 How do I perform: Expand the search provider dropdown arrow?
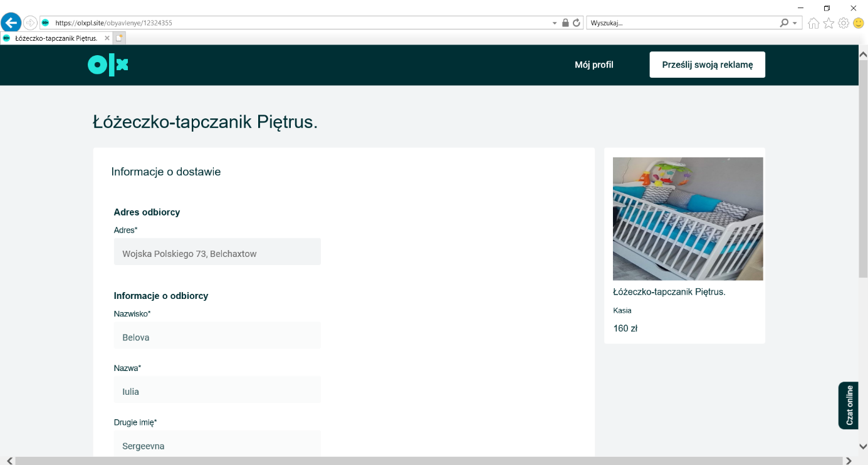tap(795, 23)
